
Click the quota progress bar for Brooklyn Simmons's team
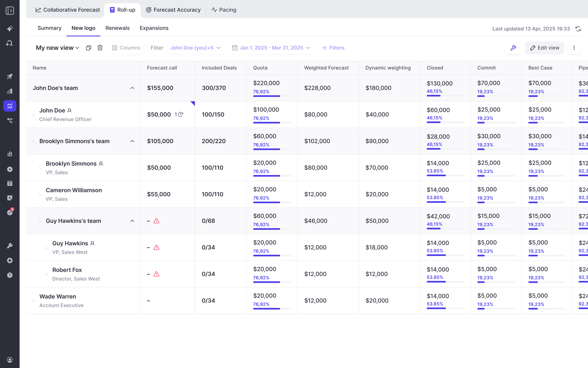(x=272, y=149)
